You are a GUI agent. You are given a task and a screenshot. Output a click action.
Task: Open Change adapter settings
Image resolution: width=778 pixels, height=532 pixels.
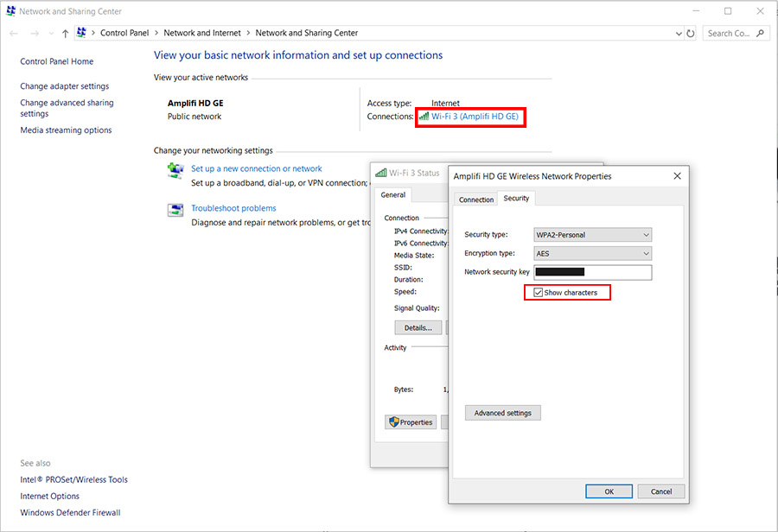coord(65,86)
